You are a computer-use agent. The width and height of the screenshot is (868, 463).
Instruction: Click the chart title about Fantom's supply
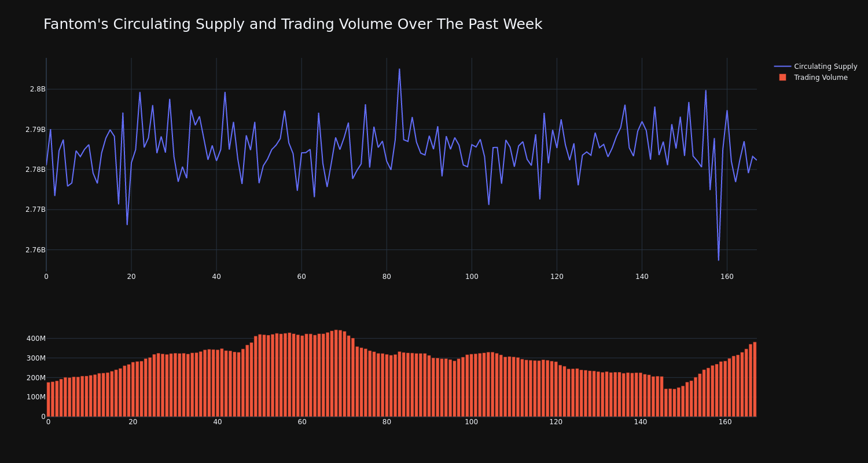tap(293, 24)
